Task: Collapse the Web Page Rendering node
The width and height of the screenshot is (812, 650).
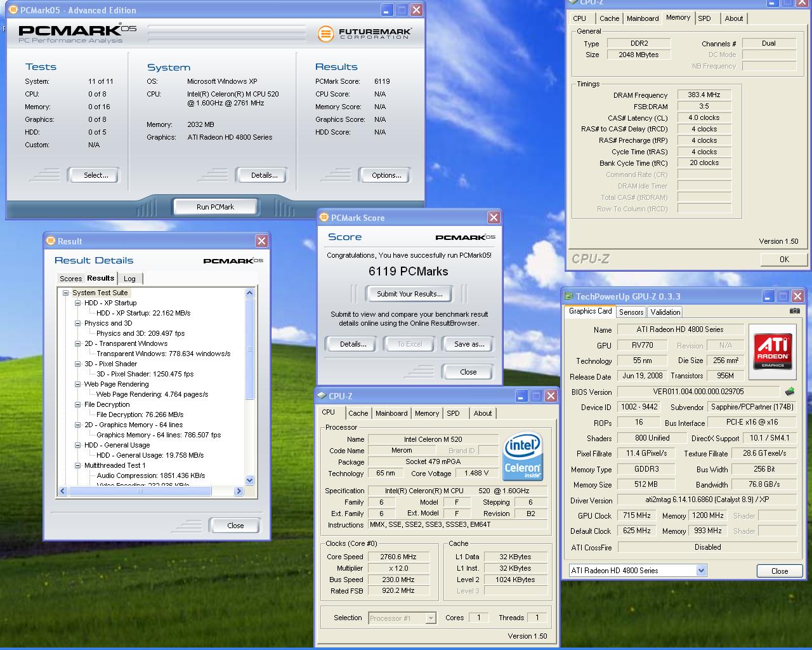Action: click(78, 384)
